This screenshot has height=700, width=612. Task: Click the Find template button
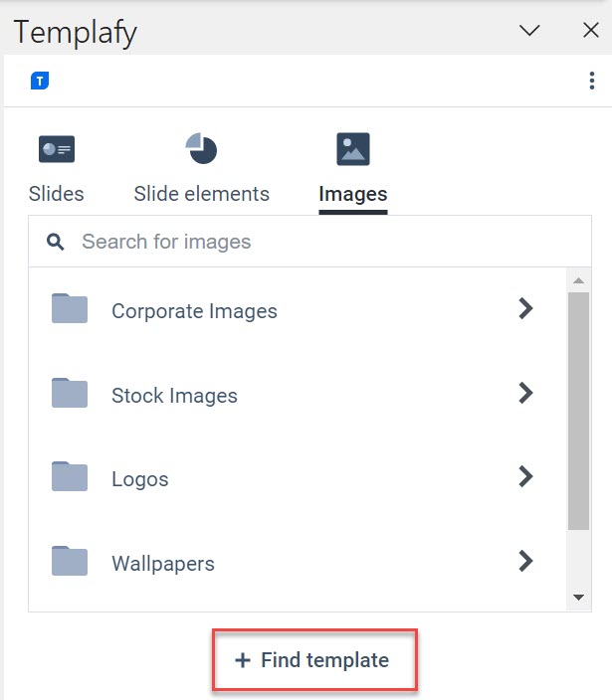click(314, 660)
